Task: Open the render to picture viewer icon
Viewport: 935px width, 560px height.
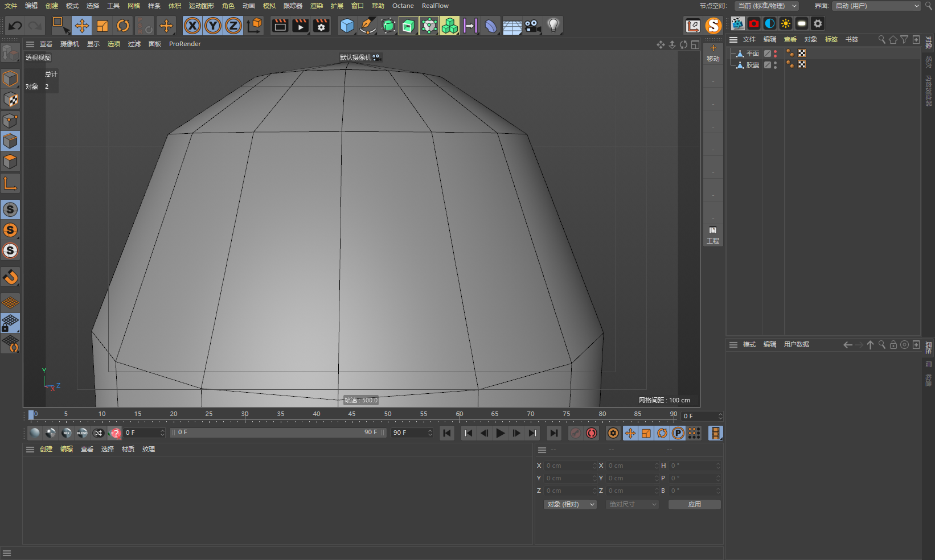Action: (301, 26)
